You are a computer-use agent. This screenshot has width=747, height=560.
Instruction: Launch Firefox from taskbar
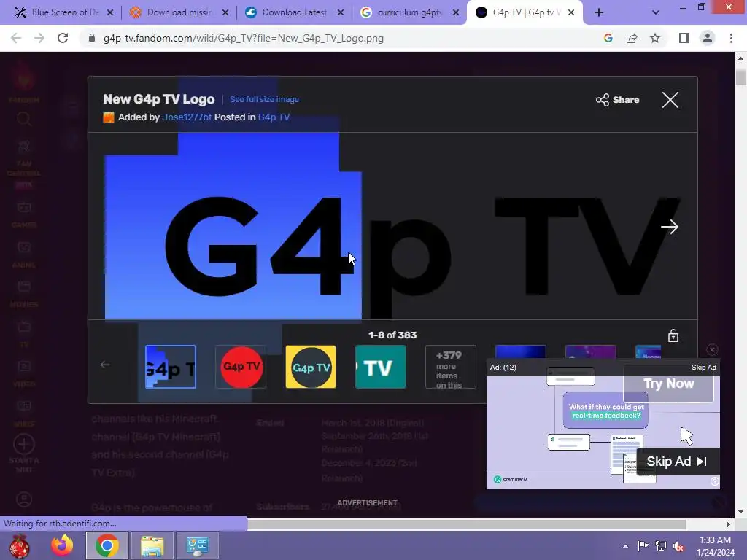coord(63,545)
